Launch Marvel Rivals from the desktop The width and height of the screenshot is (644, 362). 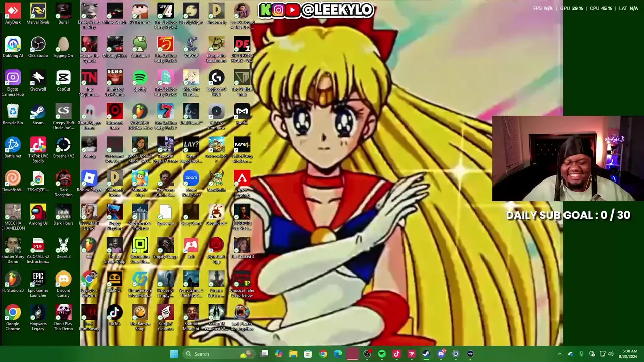pos(38,14)
